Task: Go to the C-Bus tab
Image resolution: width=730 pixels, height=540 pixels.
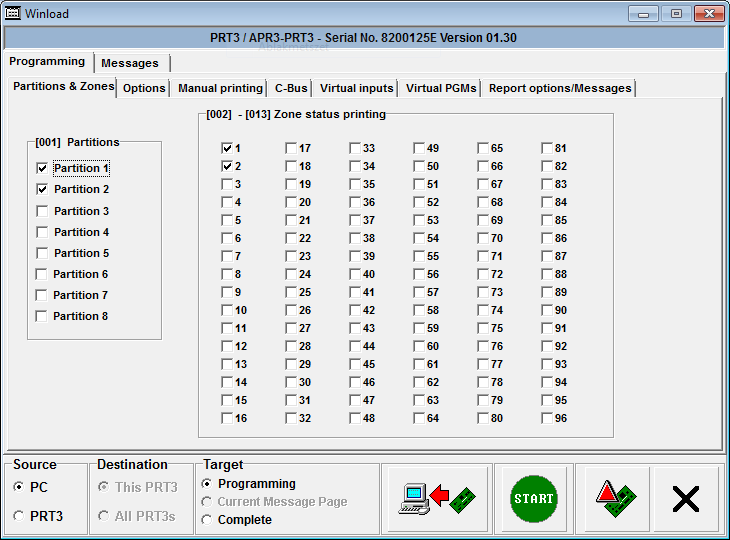Action: click(292, 88)
